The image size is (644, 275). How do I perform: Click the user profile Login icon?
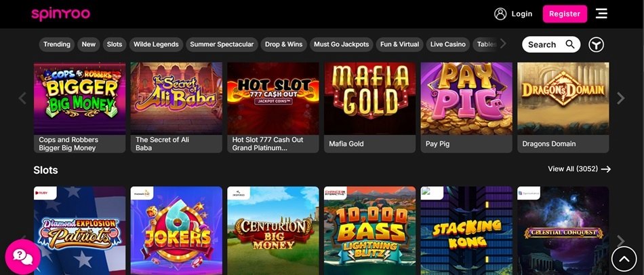click(500, 14)
